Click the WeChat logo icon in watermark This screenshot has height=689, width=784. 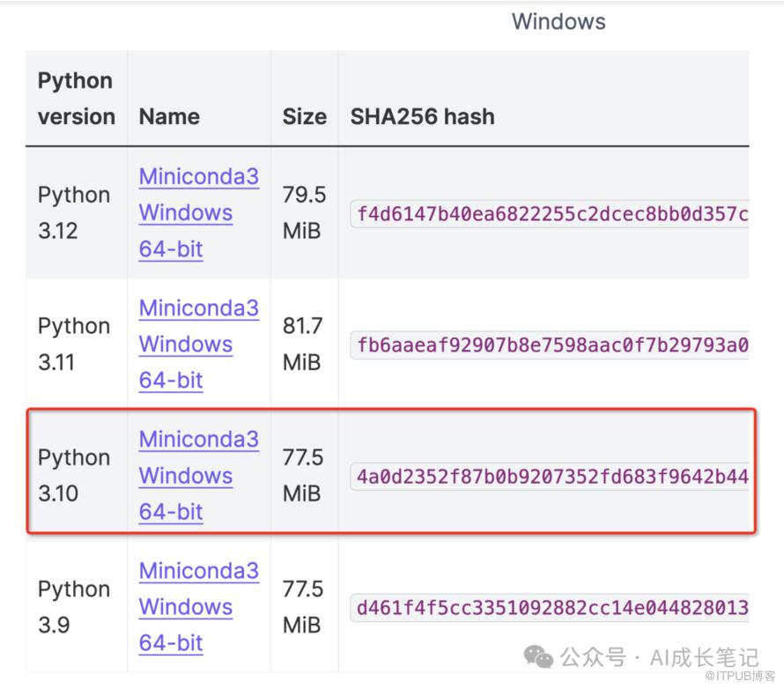coord(538,656)
